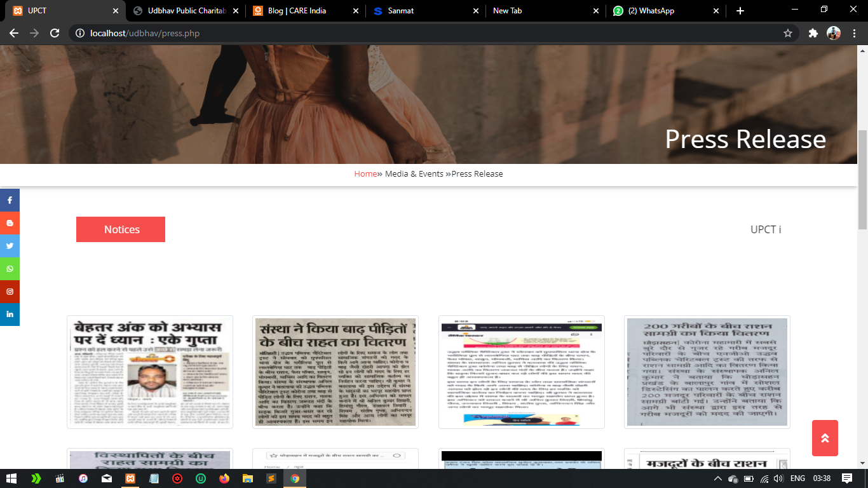Open a new browser tab with plus
This screenshot has width=868, height=488.
pos(740,11)
